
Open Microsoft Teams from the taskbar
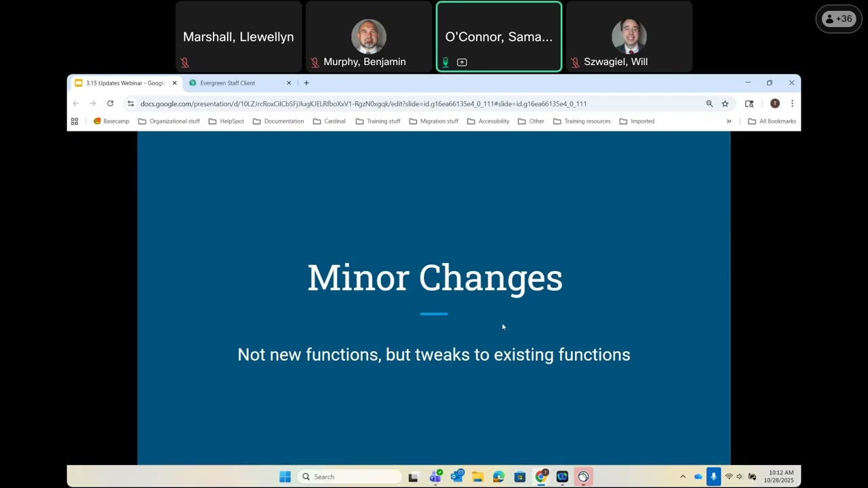[x=435, y=476]
